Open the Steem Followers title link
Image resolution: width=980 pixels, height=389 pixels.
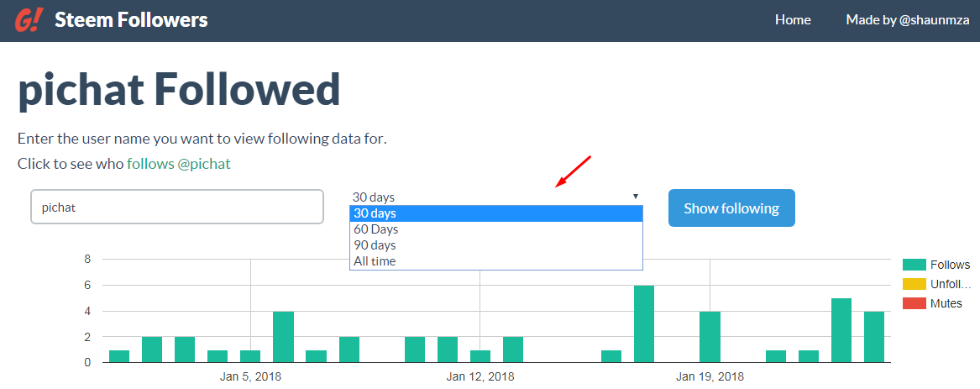click(x=131, y=20)
